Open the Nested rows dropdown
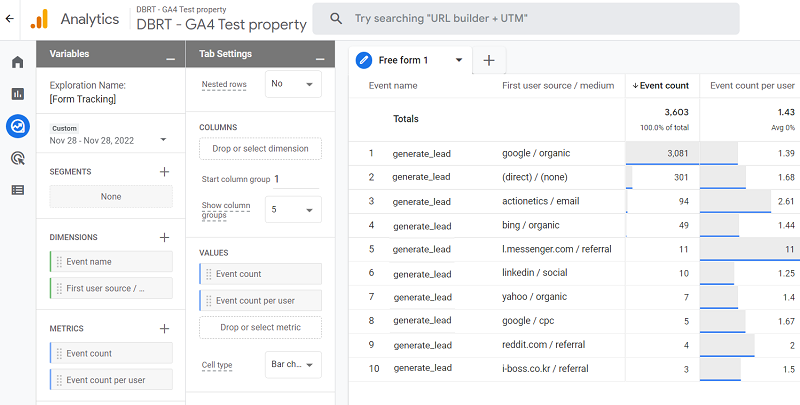The image size is (800, 405). [x=293, y=85]
